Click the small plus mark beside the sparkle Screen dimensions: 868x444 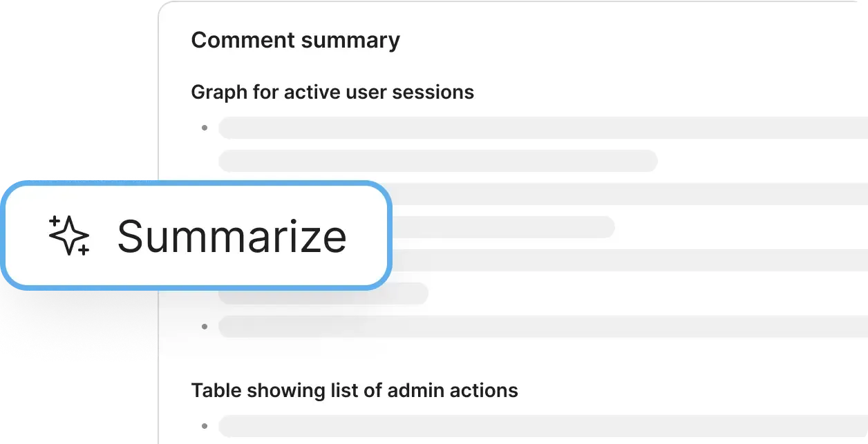click(84, 249)
